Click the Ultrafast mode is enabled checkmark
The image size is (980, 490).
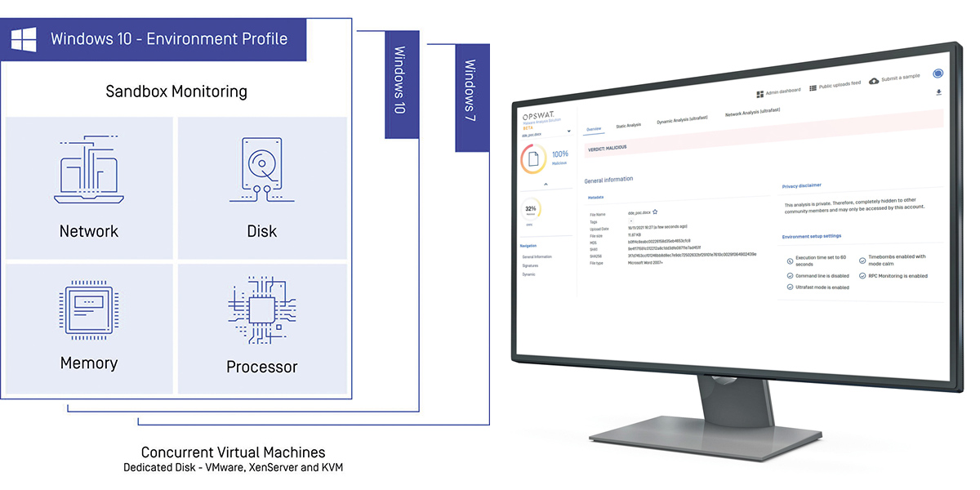tap(790, 287)
